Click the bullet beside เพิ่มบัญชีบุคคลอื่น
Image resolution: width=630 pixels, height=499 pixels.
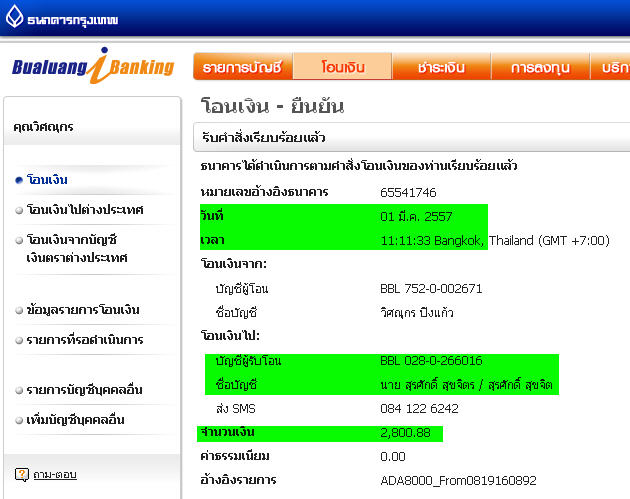click(19, 421)
